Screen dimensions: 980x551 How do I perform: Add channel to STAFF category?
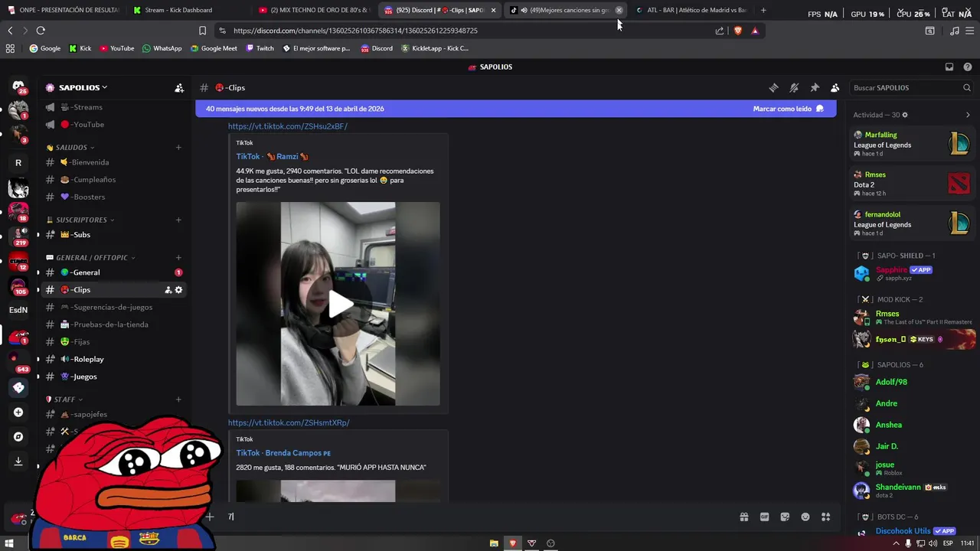point(178,399)
